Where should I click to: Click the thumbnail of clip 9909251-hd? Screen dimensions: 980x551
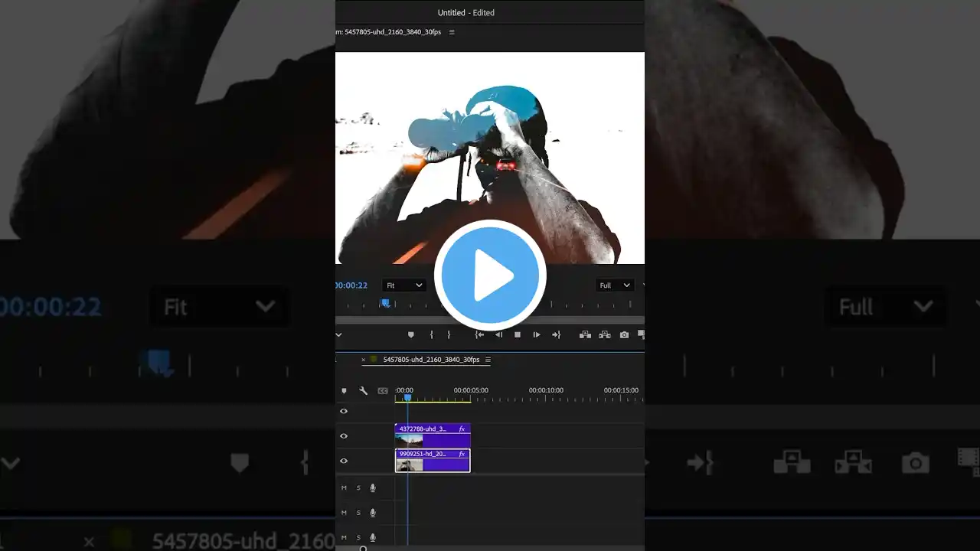pos(409,465)
